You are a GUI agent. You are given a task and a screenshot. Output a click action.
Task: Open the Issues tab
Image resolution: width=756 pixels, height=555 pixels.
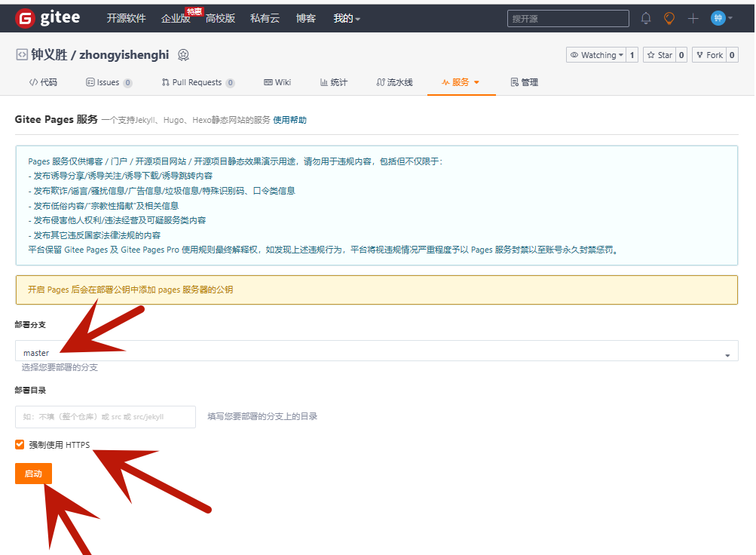tap(109, 82)
